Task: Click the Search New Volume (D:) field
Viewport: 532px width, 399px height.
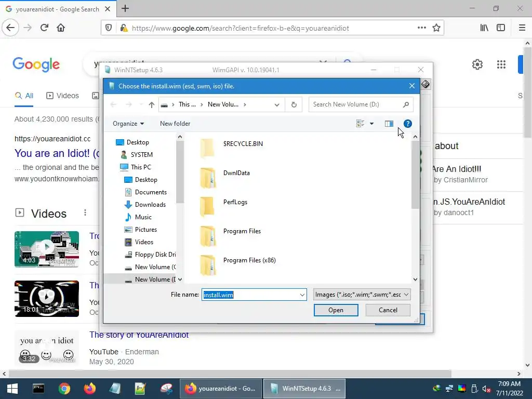Action: [361, 104]
